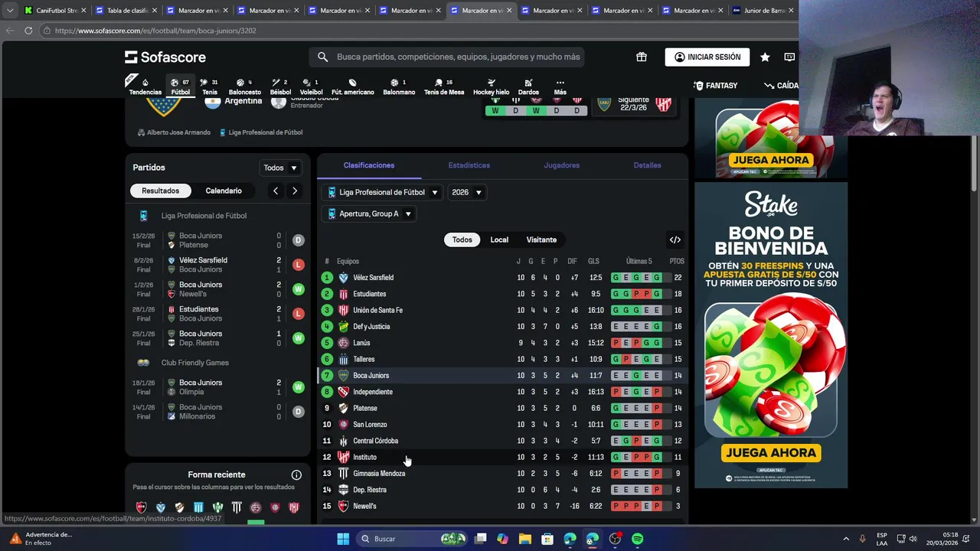
Task: Go to the Dardos section
Action: click(528, 86)
